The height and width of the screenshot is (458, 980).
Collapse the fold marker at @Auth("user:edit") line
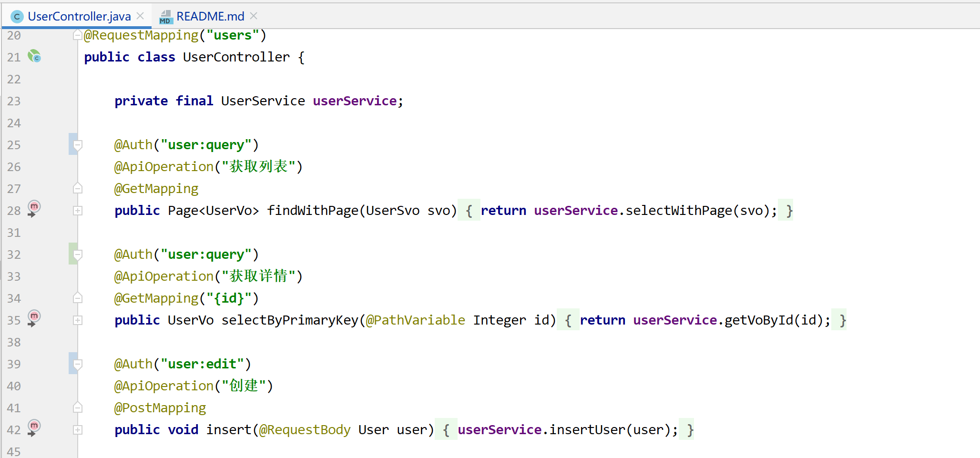click(78, 364)
